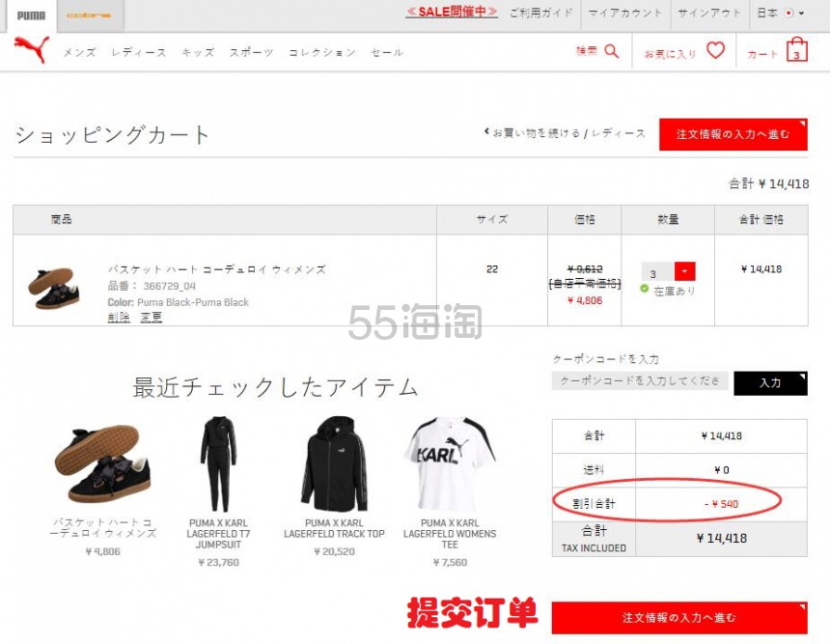Open KARL LAGERFELD T7 JUMPSUIT thumbnail

[218, 463]
